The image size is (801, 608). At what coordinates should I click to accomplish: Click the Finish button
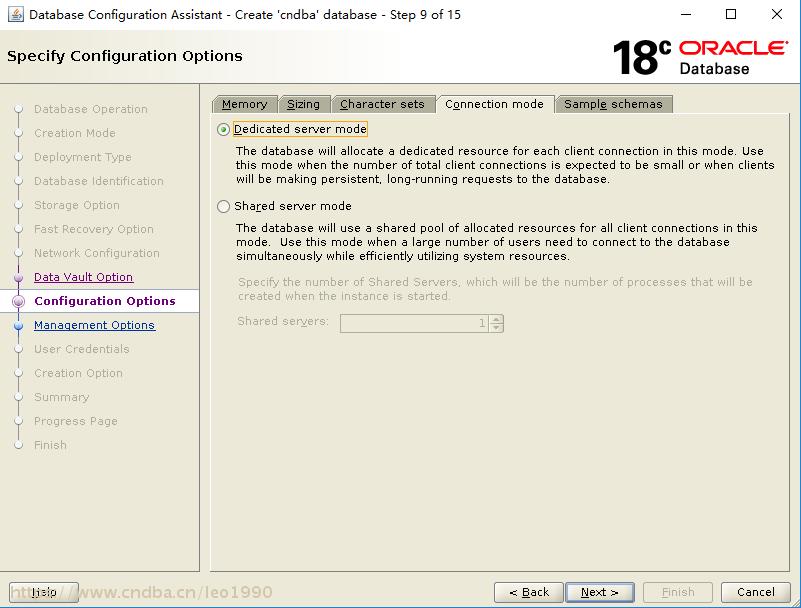678,592
